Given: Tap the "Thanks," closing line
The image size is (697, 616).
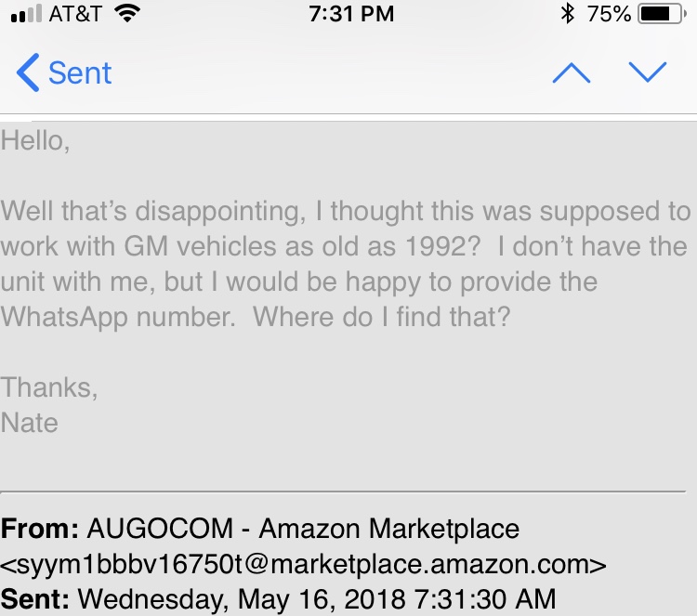Looking at the screenshot, I should point(49,386).
